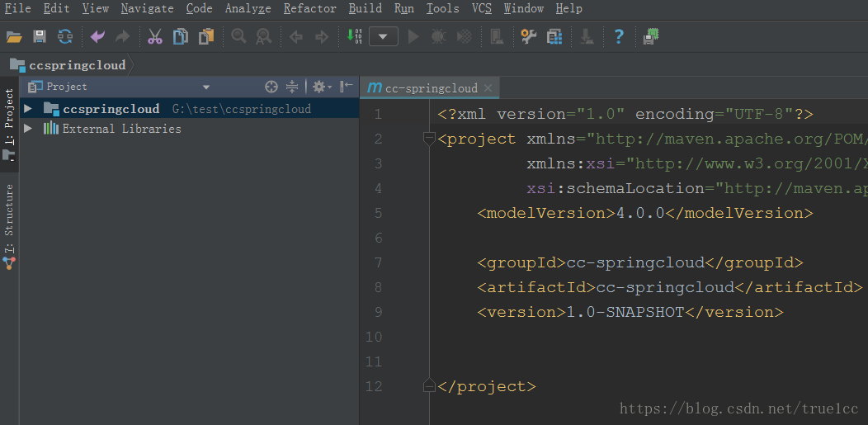Click the Paste clipboard icon
This screenshot has width=868, height=425.
coord(206,37)
